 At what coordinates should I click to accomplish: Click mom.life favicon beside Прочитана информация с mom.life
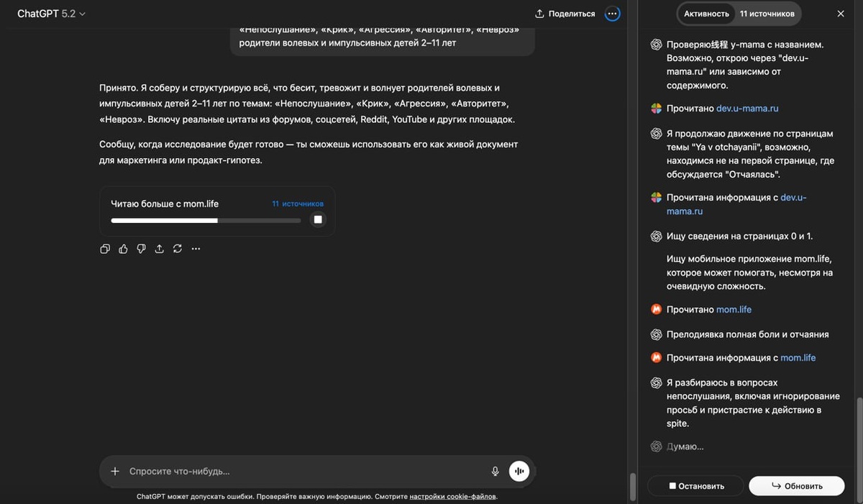point(656,357)
